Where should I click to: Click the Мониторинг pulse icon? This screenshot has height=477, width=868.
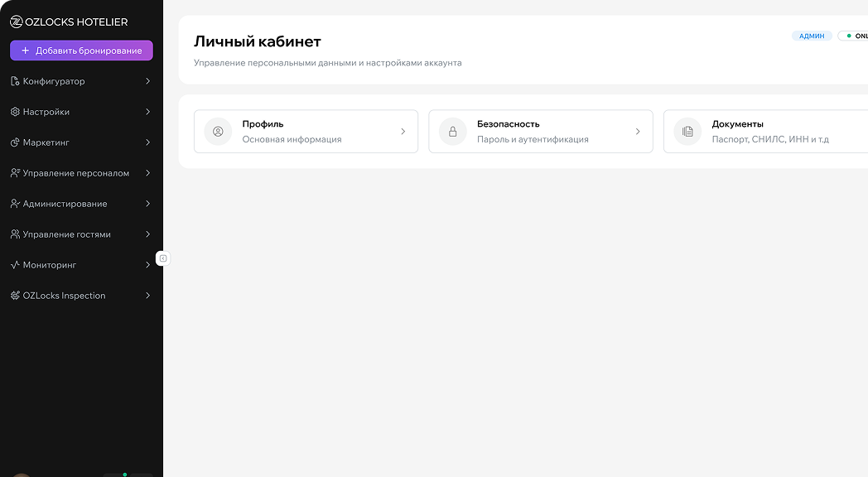pos(15,265)
